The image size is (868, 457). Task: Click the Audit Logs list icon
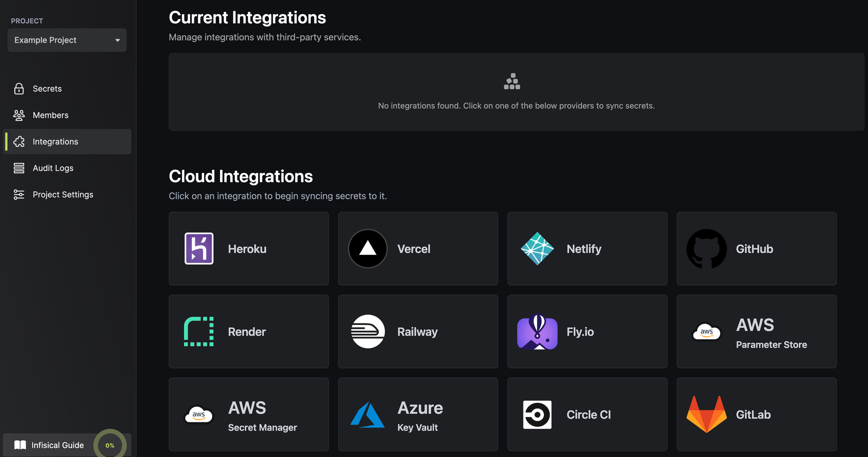click(x=19, y=168)
